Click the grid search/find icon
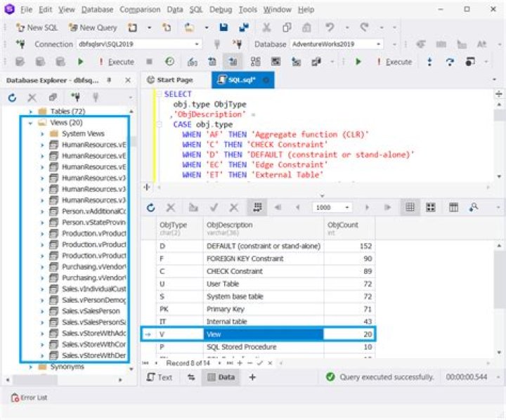 [474, 207]
